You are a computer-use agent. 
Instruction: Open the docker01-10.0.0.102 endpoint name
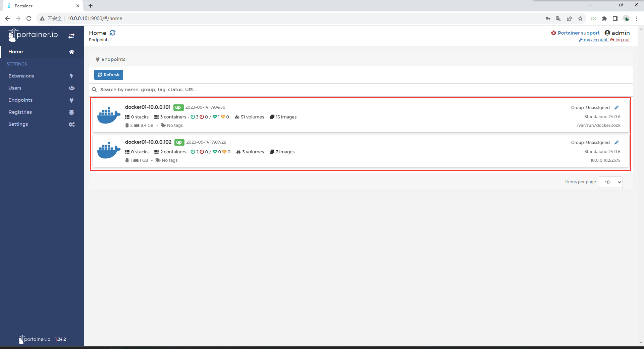tap(148, 142)
